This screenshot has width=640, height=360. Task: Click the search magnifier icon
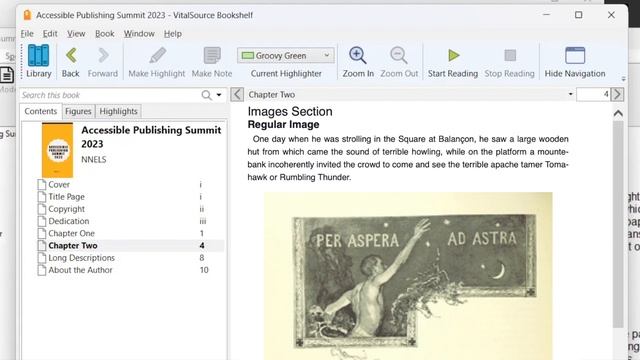pyautogui.click(x=207, y=95)
